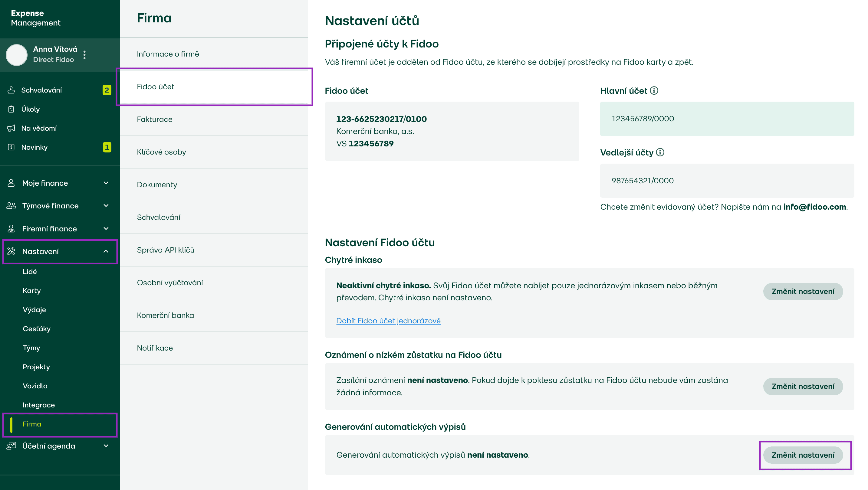This screenshot has height=490, width=868.
Task: Click the Dobít Fidoo účet jednorázově link
Action: [x=388, y=321]
